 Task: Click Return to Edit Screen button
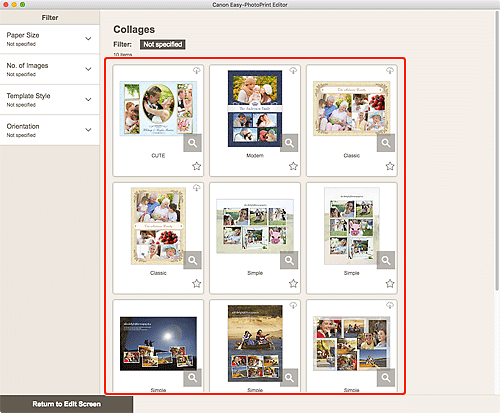click(66, 404)
